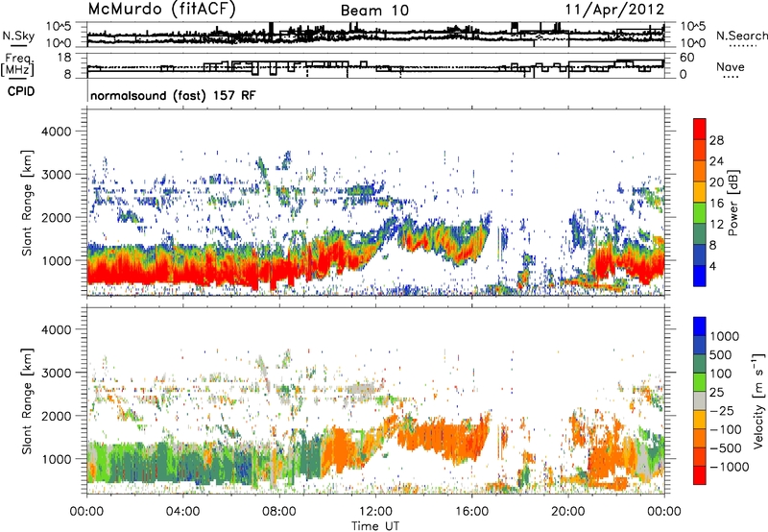Click the '-100' label on Velocity colorbar

click(725, 429)
